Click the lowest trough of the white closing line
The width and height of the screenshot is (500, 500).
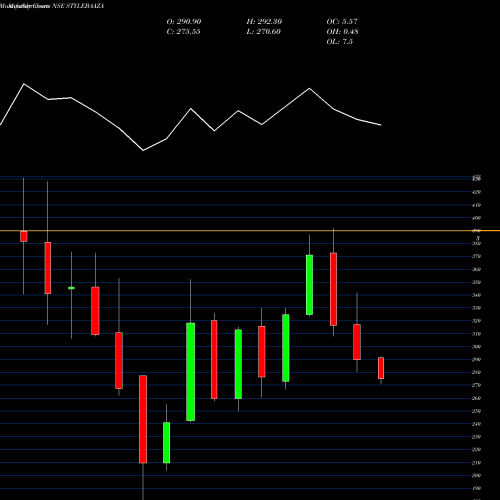tap(143, 151)
